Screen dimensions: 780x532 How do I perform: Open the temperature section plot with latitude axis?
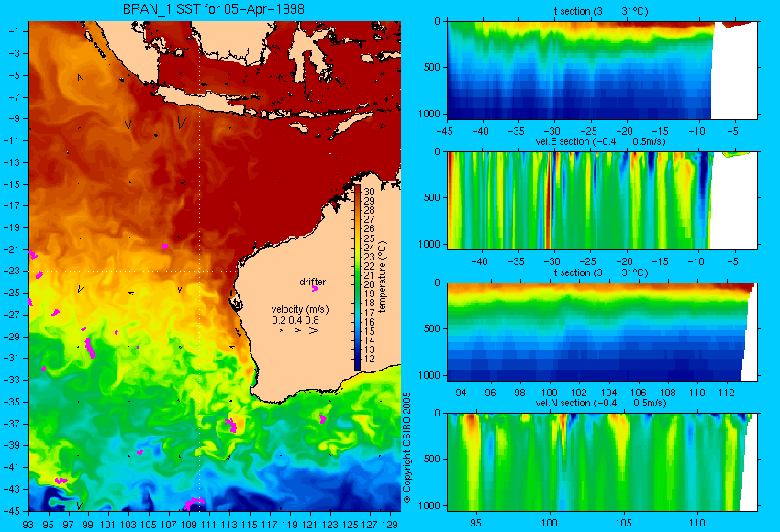602,70
